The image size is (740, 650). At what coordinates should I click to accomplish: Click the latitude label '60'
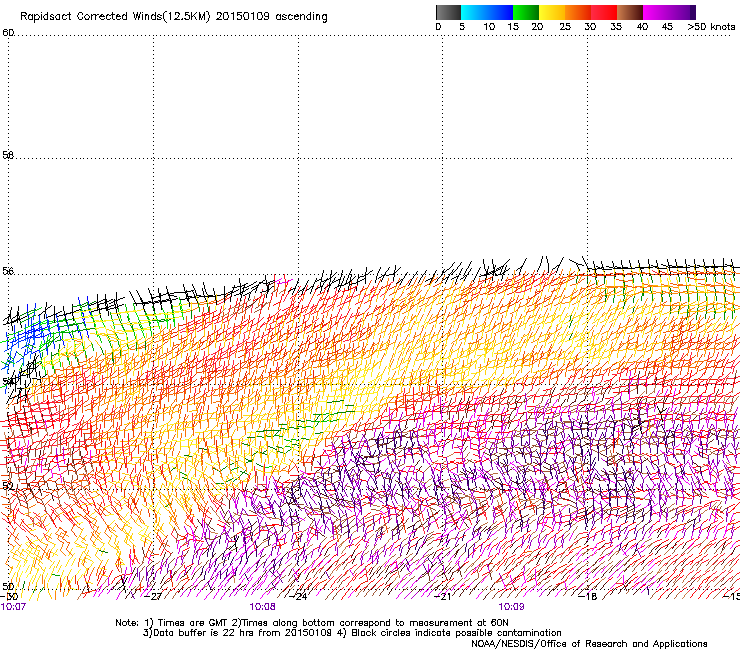click(8, 33)
